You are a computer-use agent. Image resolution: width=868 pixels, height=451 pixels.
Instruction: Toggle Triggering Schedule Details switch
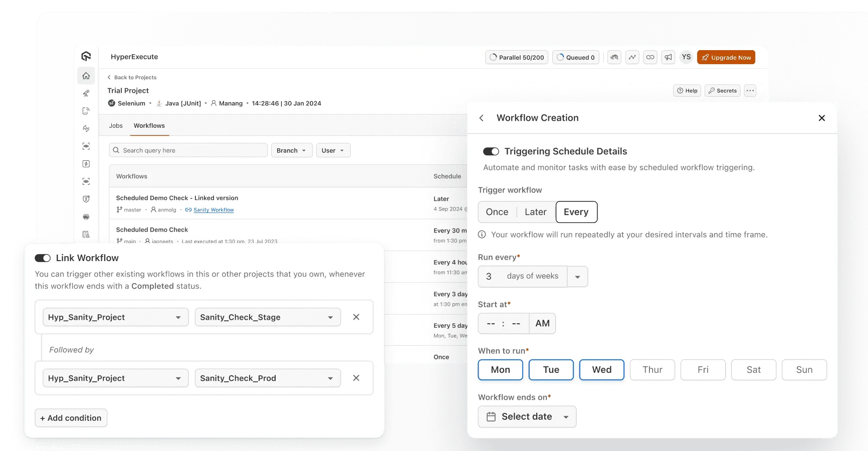491,151
